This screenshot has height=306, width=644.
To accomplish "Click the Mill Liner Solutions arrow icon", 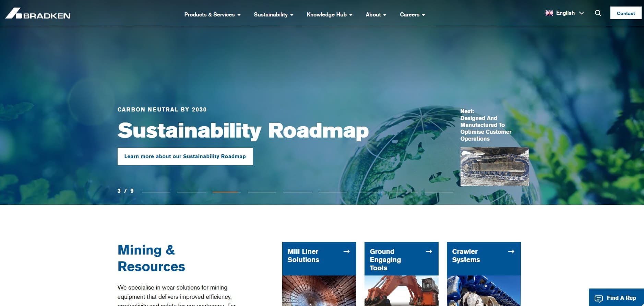I will pyautogui.click(x=347, y=251).
